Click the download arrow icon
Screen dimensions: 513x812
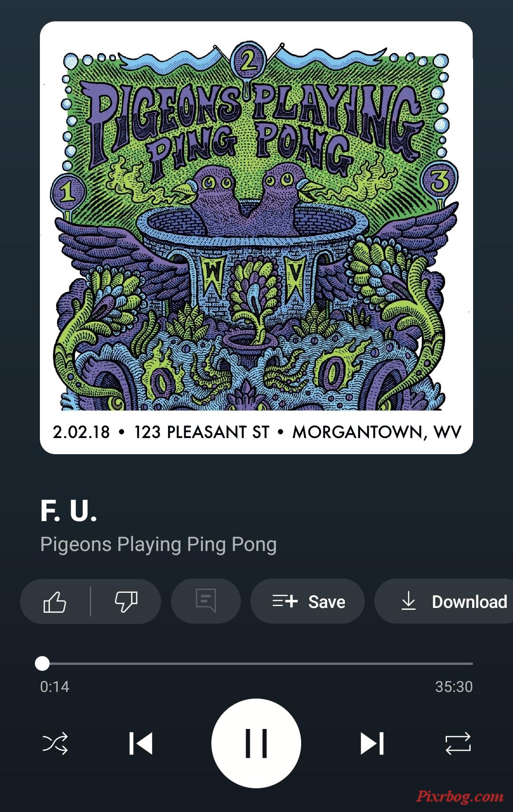pos(408,601)
